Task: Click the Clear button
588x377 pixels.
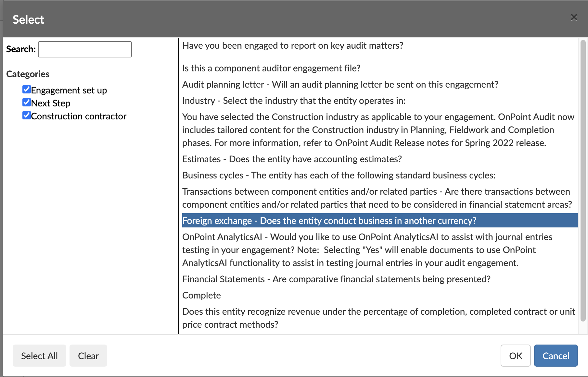Action: coord(88,356)
